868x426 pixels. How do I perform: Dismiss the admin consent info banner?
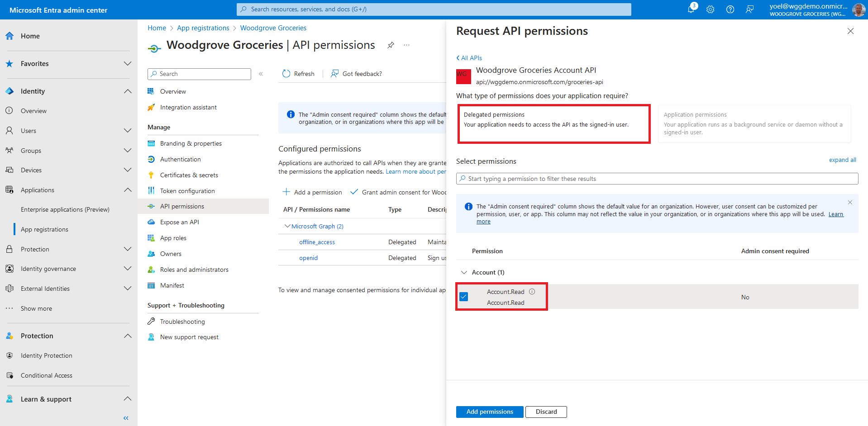[849, 203]
